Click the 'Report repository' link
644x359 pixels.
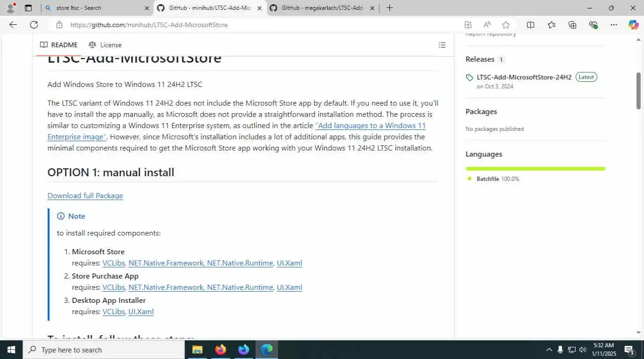(x=491, y=35)
